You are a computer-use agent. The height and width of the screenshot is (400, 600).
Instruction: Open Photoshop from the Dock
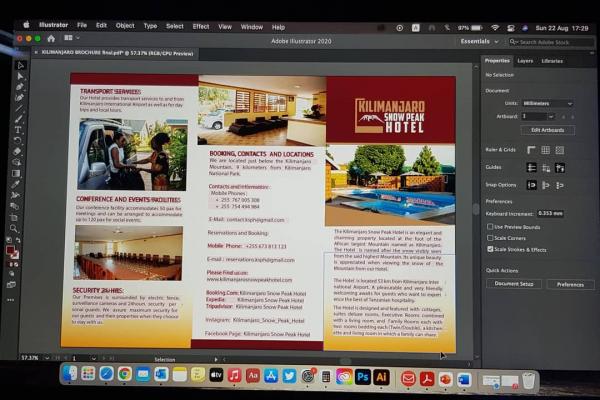point(362,376)
